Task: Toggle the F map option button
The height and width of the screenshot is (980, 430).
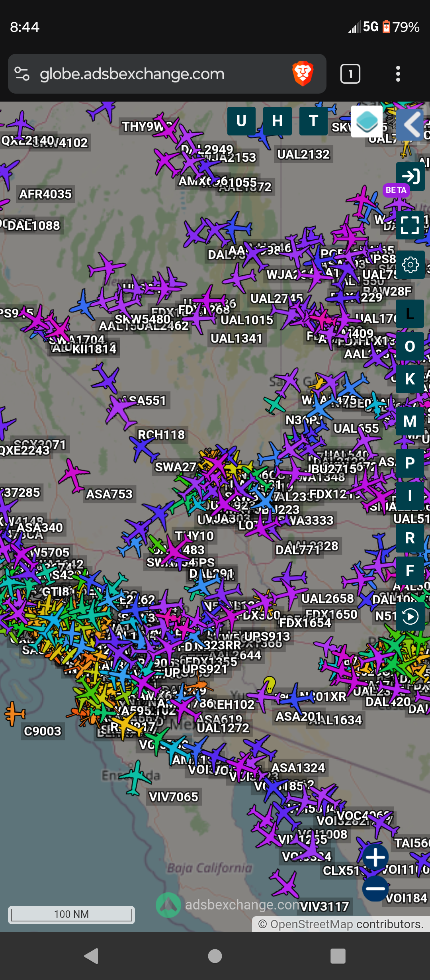Action: 410,571
